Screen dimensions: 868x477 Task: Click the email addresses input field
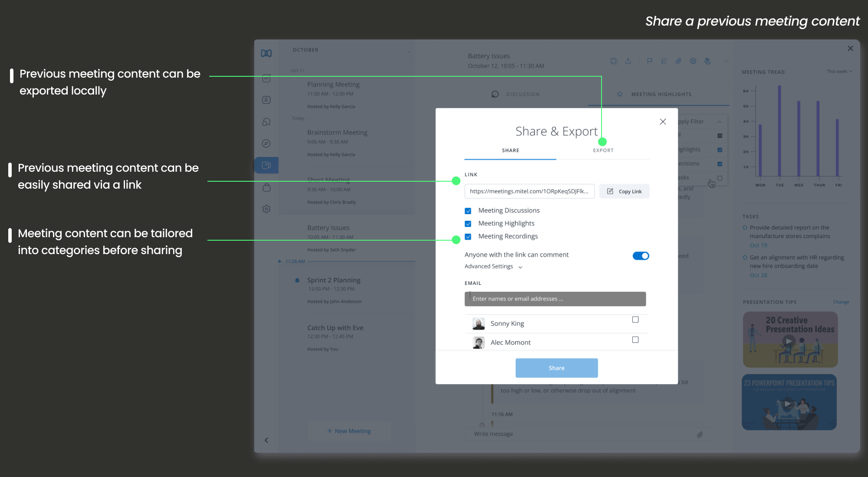pos(555,299)
